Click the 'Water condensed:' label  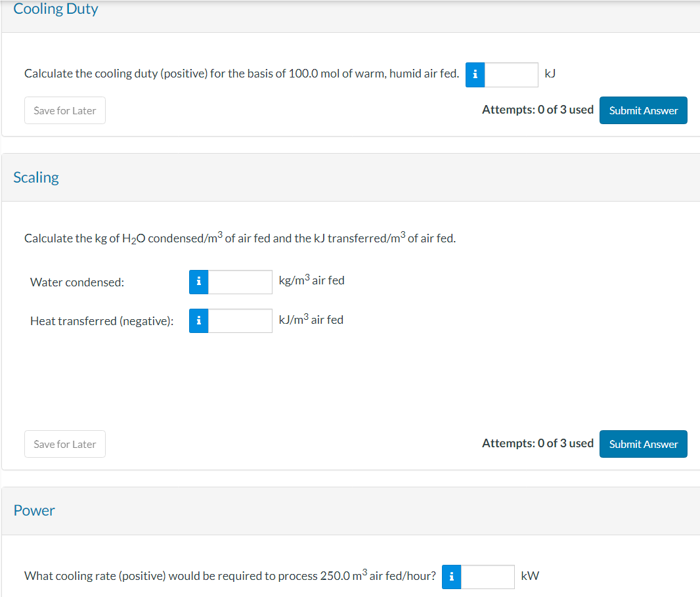(x=77, y=282)
